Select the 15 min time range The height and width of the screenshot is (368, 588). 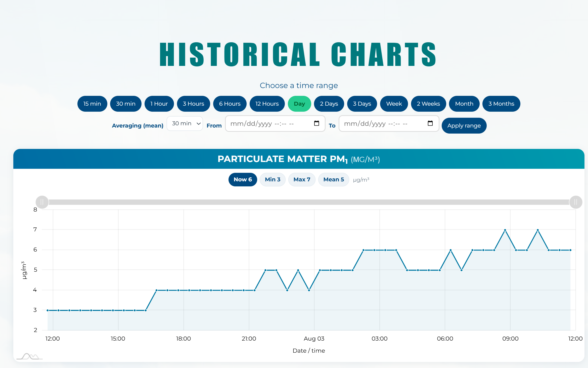pyautogui.click(x=92, y=104)
